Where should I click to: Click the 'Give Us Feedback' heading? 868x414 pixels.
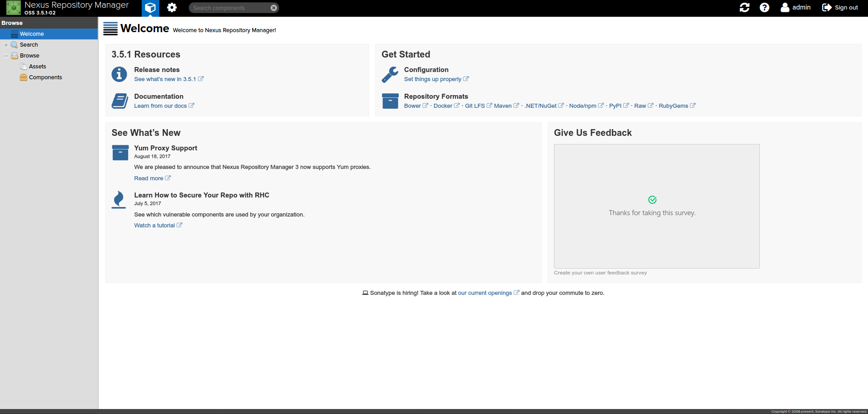coord(593,133)
